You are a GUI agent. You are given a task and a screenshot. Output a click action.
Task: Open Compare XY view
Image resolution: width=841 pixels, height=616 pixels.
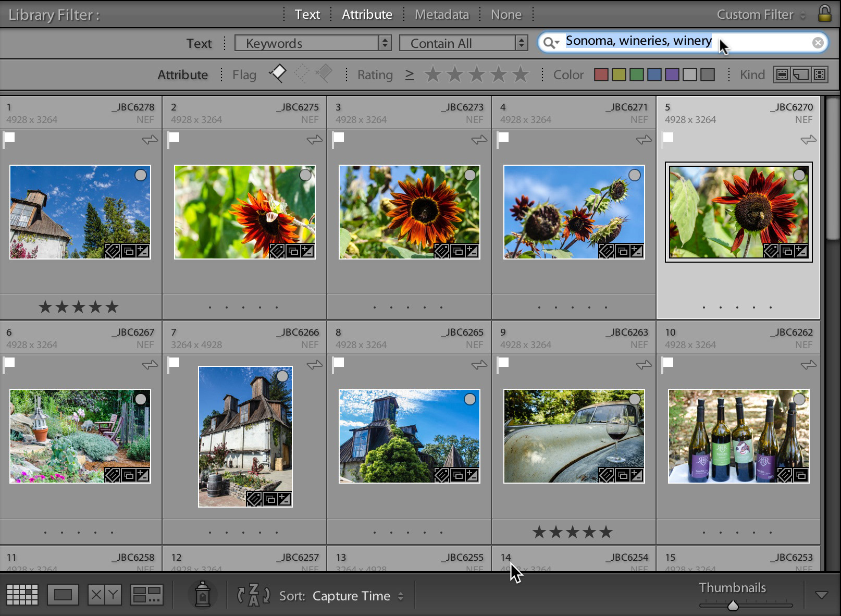tap(104, 595)
